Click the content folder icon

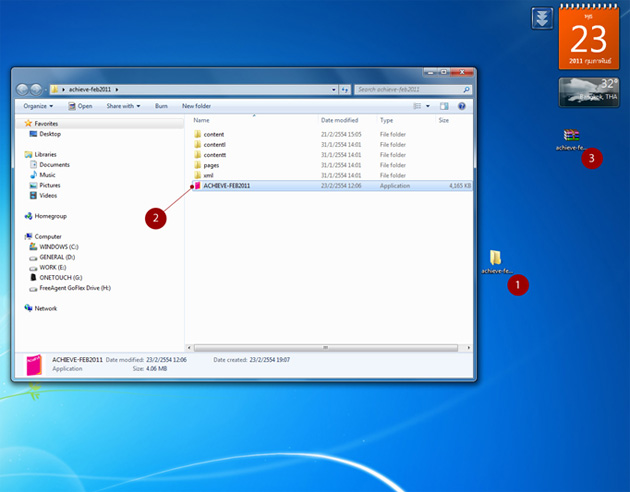(197, 134)
